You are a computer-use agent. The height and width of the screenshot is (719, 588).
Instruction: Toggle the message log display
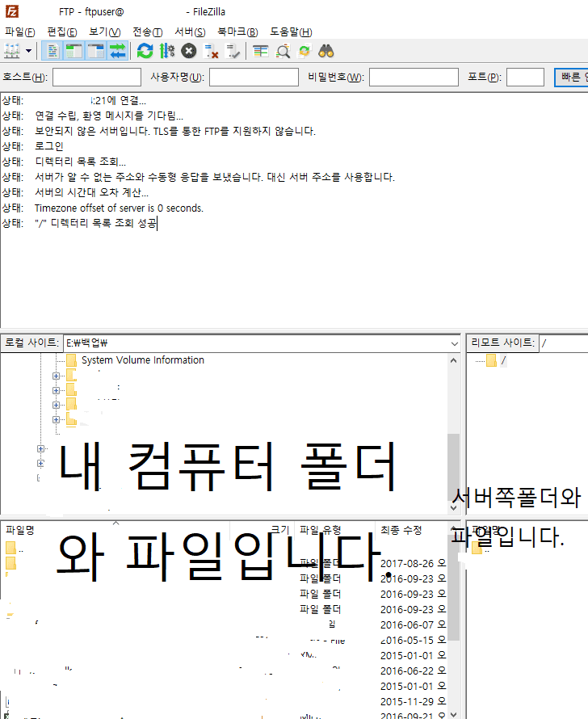52,51
